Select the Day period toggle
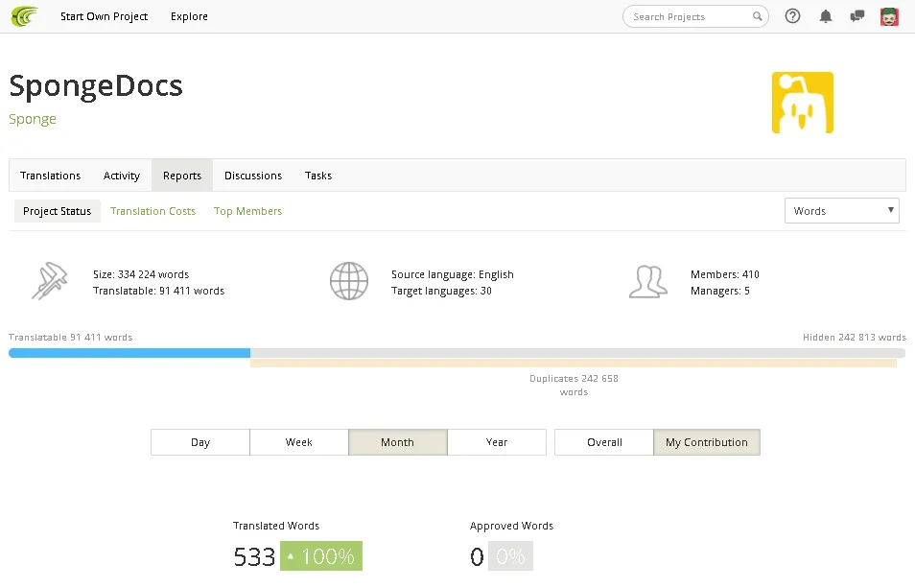 pyautogui.click(x=200, y=442)
